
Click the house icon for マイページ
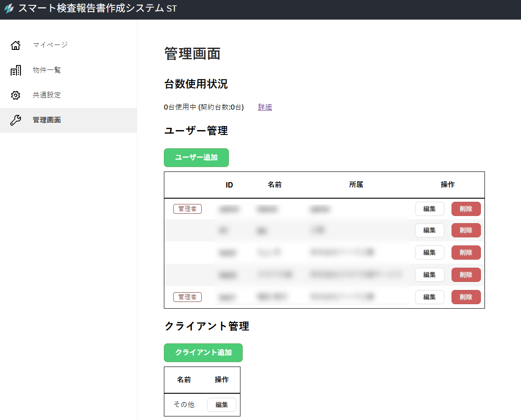click(x=16, y=45)
